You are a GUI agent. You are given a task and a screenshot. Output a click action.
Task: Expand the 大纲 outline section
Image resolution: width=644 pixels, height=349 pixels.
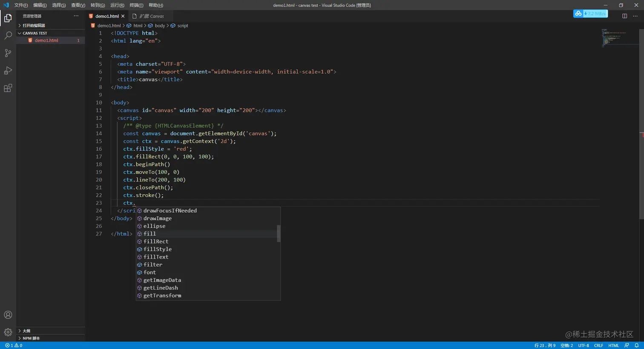click(x=26, y=331)
